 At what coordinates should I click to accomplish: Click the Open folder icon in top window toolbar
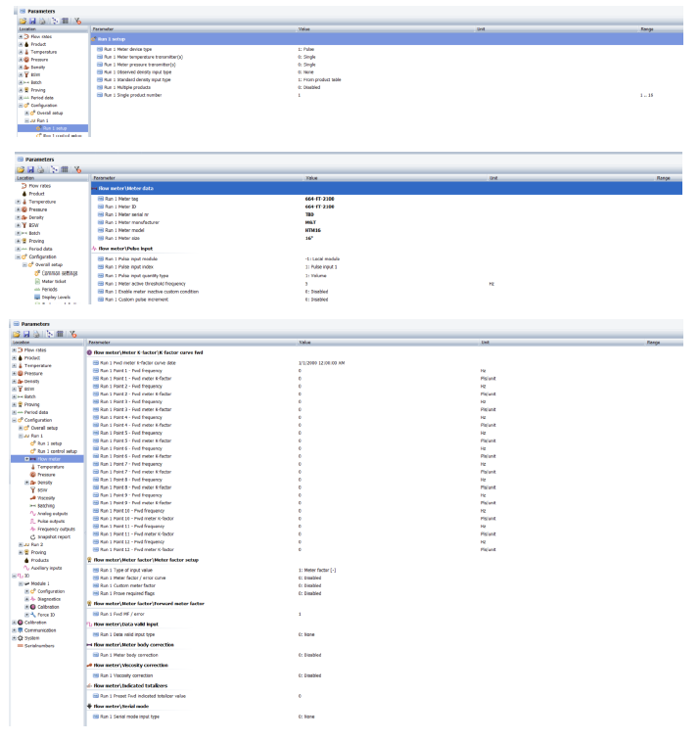pos(23,21)
